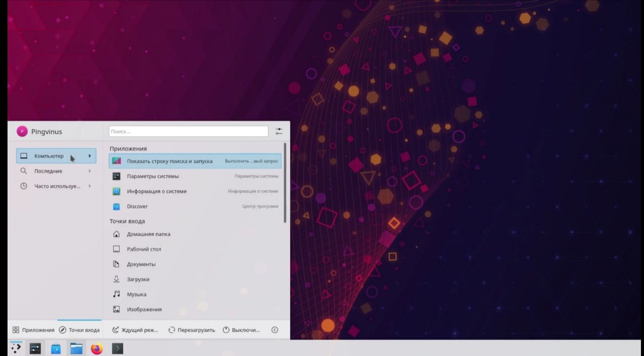Switch to the Точки входа tab
Viewport: 644px width, 356px height.
pyautogui.click(x=79, y=330)
